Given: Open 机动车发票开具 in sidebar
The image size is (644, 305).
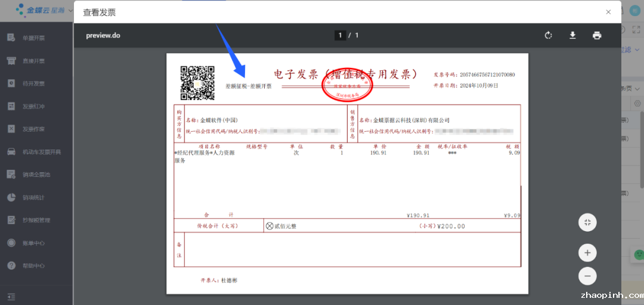Looking at the screenshot, I should 42,152.
